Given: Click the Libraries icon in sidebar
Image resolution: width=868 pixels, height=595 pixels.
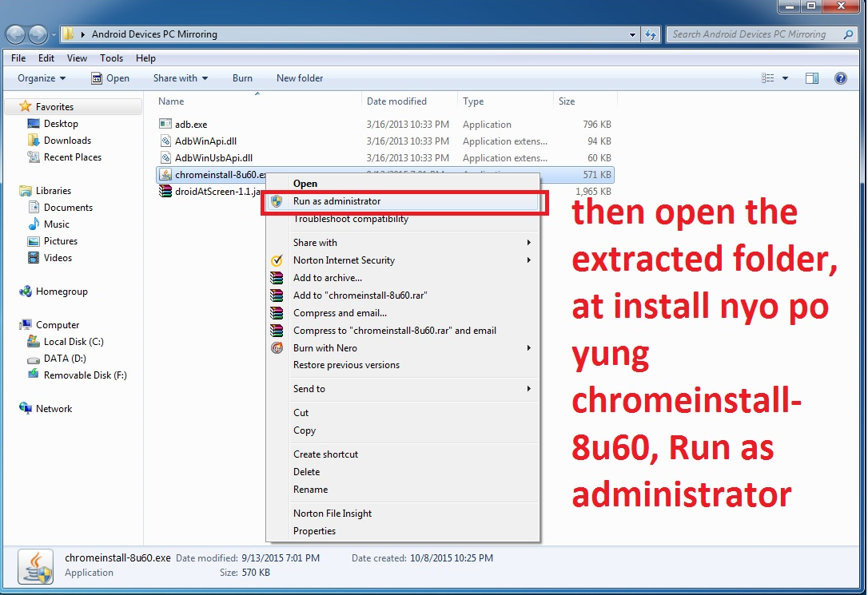Looking at the screenshot, I should coord(25,191).
